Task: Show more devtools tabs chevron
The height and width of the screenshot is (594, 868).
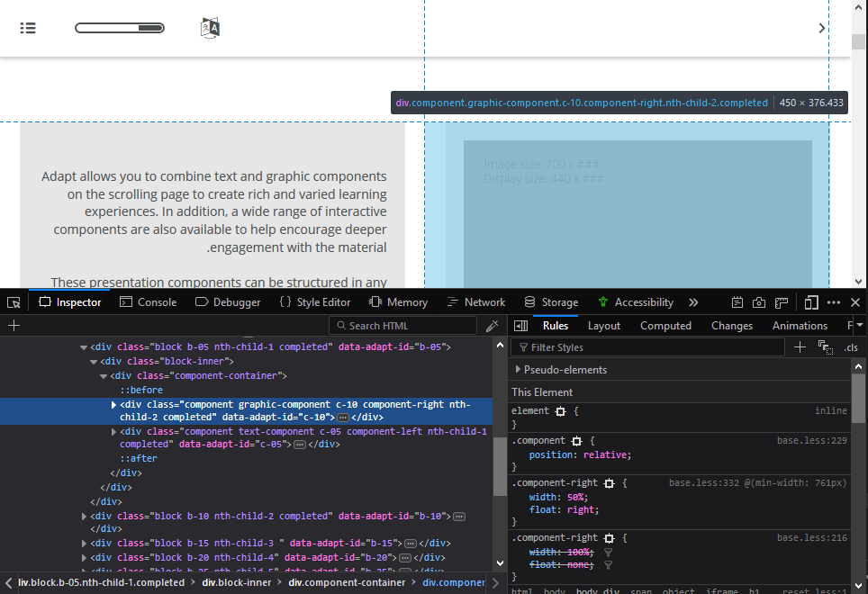Action: 693,302
